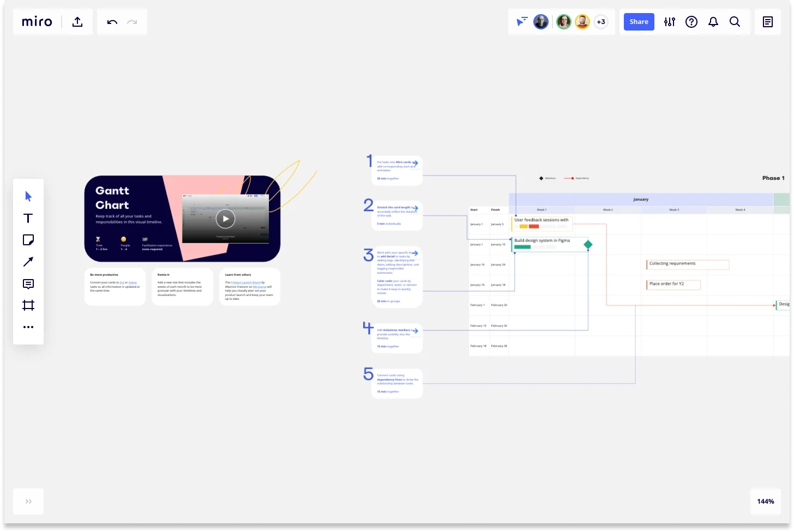Open the Miroverse link on Learn card
This screenshot has width=794, height=532.
tap(260, 286)
